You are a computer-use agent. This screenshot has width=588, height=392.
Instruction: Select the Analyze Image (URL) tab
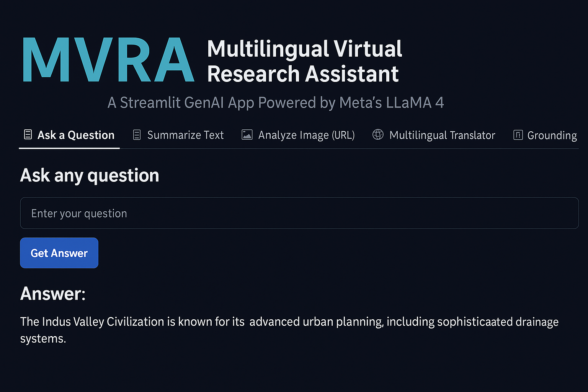click(x=306, y=135)
